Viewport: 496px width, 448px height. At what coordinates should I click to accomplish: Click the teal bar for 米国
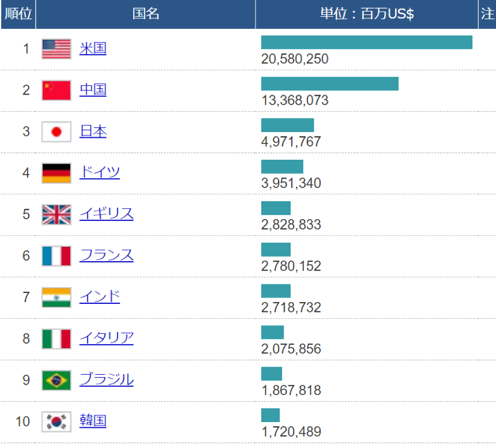click(x=366, y=42)
